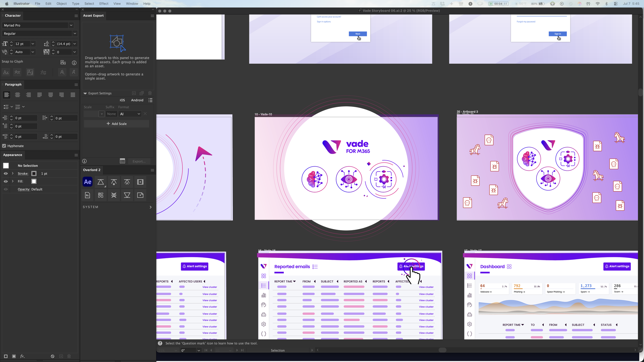Click the bulleted list icon in Paragraph panel
Image resolution: width=644 pixels, height=362 pixels.
pos(6,107)
